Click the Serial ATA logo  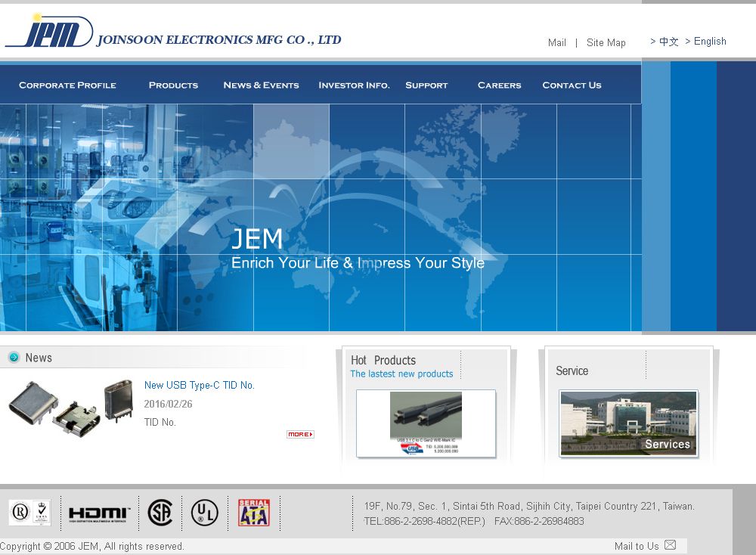point(253,513)
